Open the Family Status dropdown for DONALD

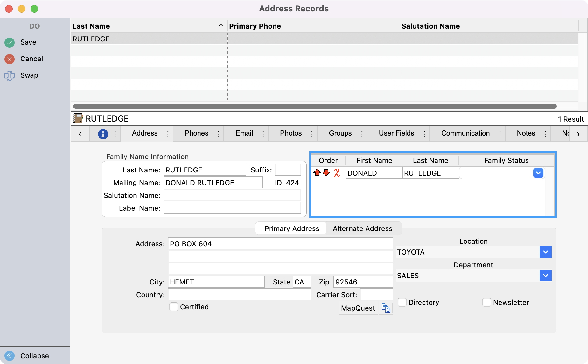point(538,173)
